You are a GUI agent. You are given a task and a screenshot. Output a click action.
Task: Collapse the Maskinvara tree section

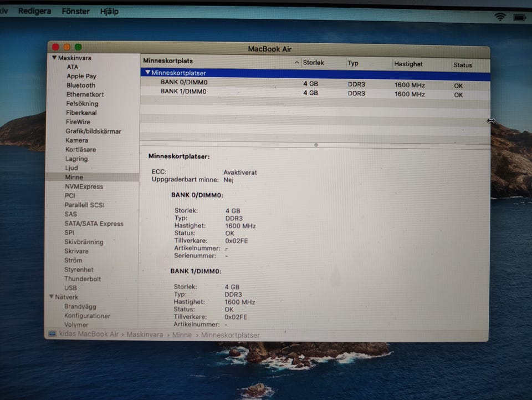click(54, 58)
